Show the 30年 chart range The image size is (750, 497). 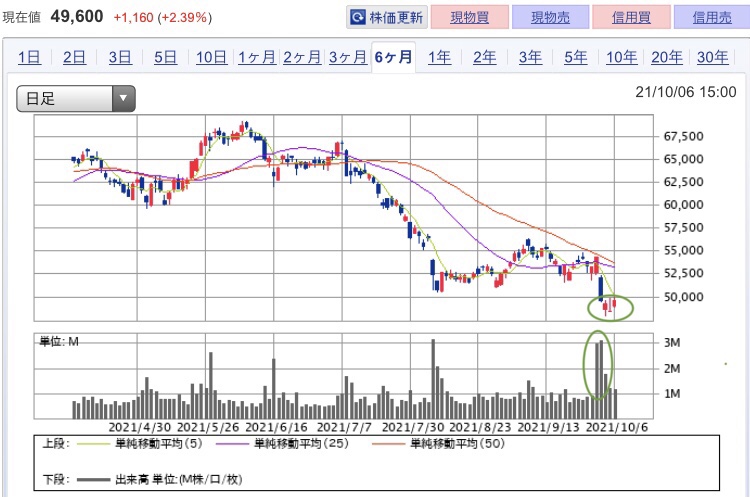pyautogui.click(x=712, y=57)
